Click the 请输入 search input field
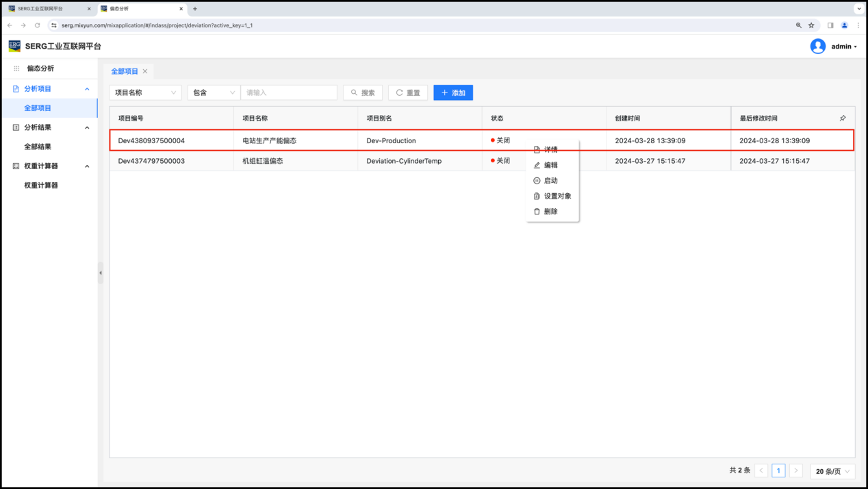Screen dimensions: 868x489 (288, 92)
